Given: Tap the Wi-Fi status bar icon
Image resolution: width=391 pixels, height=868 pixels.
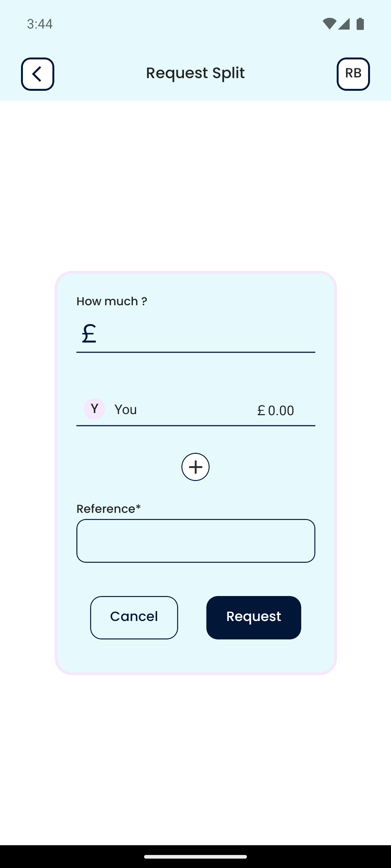Looking at the screenshot, I should pyautogui.click(x=329, y=24).
